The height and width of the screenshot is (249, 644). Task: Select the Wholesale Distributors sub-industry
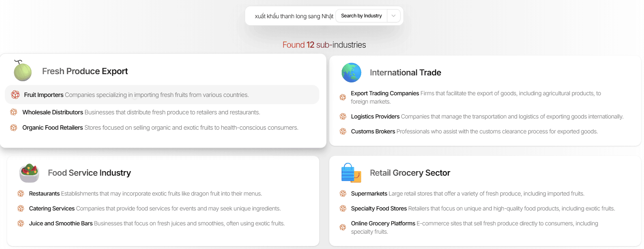(53, 112)
